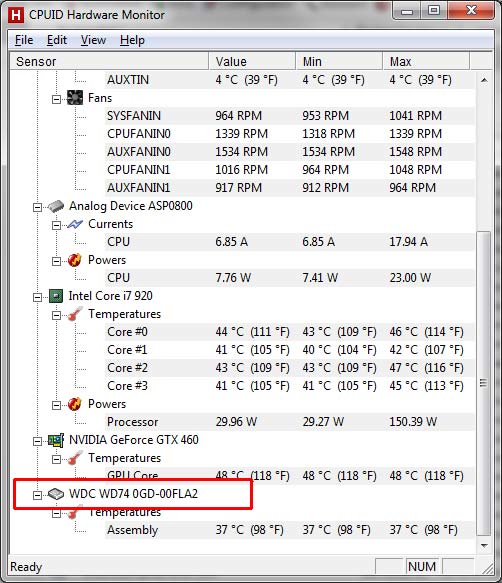502x583 pixels.
Task: Click the Powers flame icon under Intel Core i7
Action: [74, 404]
